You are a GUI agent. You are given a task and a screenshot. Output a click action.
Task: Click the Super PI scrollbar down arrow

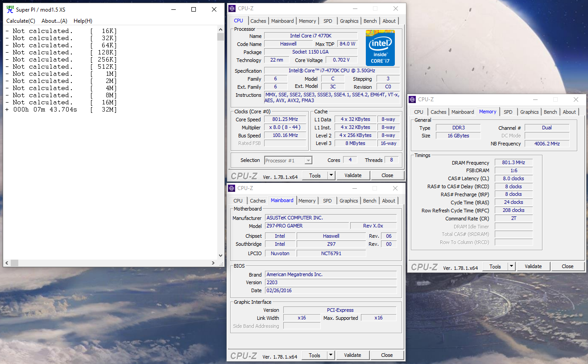point(220,256)
